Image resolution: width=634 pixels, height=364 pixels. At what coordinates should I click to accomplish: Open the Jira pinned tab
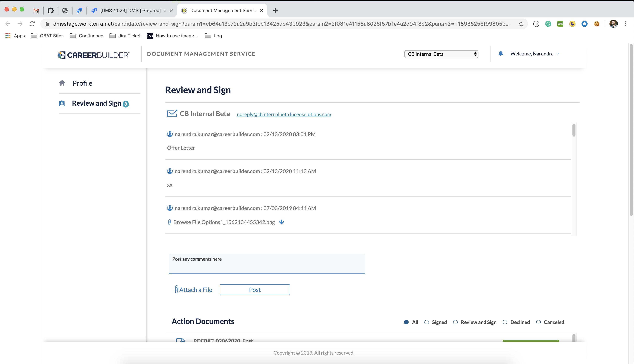79,11
